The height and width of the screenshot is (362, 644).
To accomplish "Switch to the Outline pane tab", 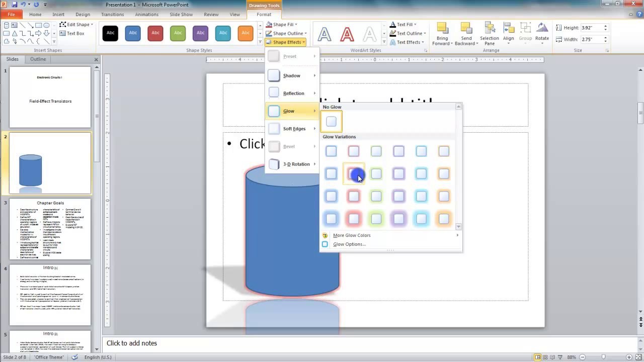I will 38,59.
